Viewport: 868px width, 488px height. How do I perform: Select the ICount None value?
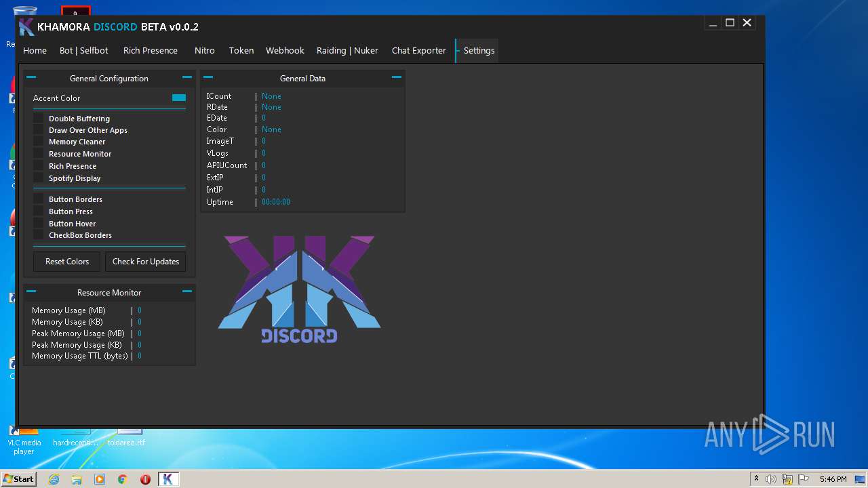coord(271,96)
